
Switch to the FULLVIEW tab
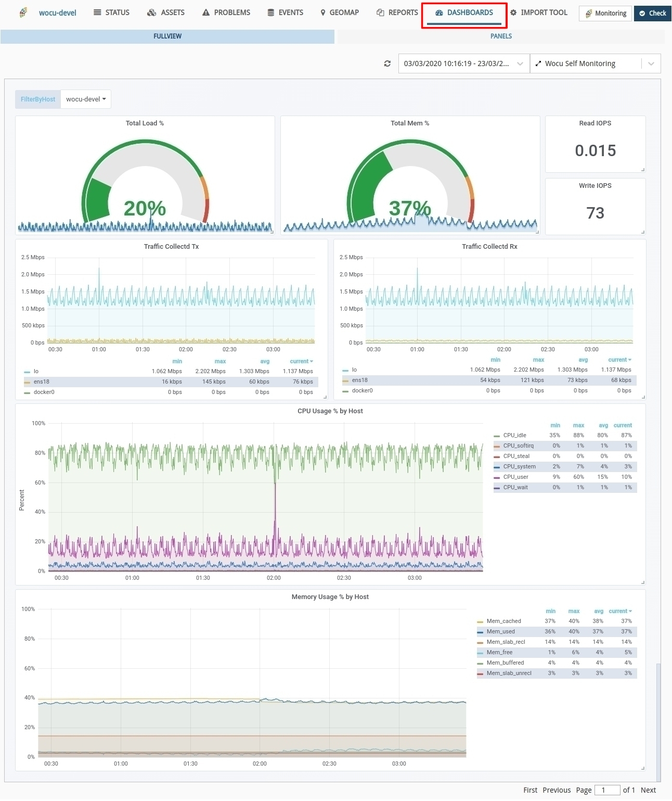(167, 36)
